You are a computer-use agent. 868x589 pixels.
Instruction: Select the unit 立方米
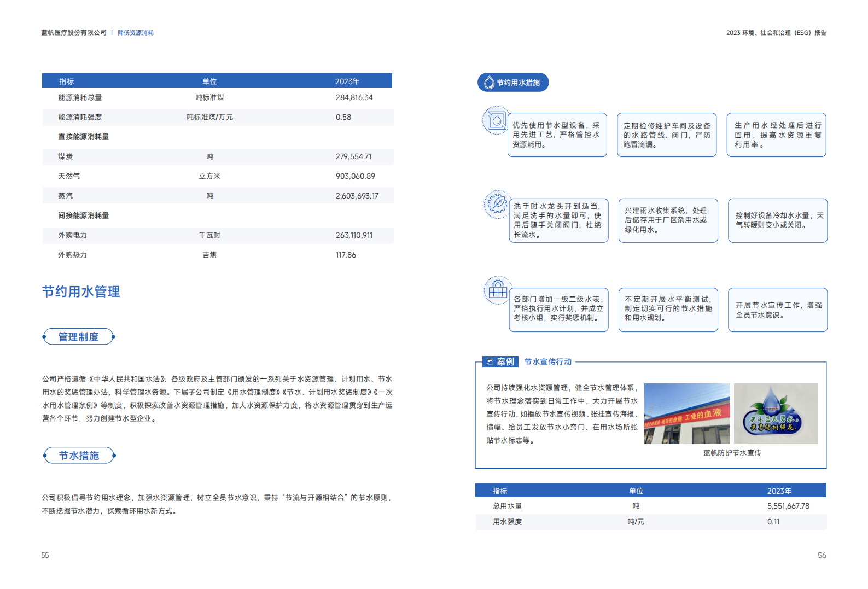point(209,176)
